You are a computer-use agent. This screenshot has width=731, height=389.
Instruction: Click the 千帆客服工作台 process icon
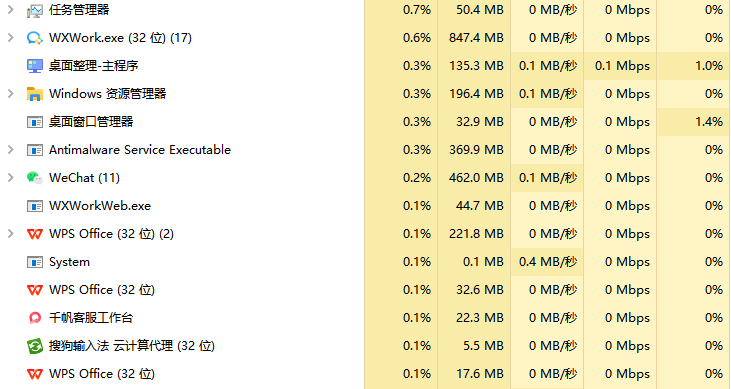pos(35,318)
